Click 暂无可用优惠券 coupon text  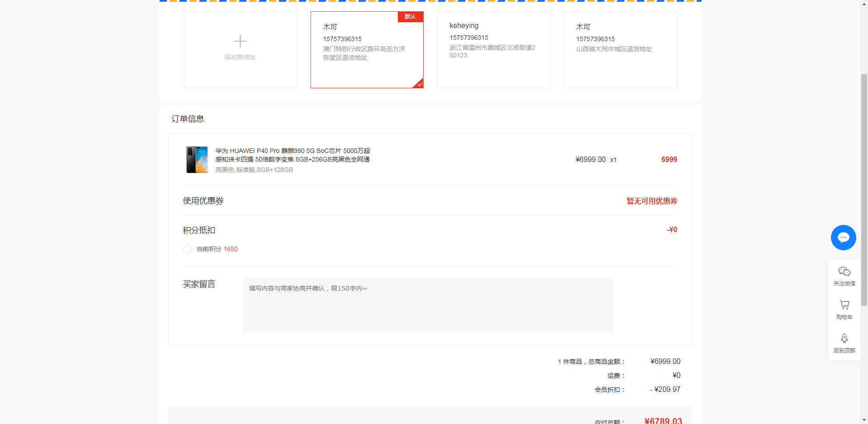(x=651, y=201)
